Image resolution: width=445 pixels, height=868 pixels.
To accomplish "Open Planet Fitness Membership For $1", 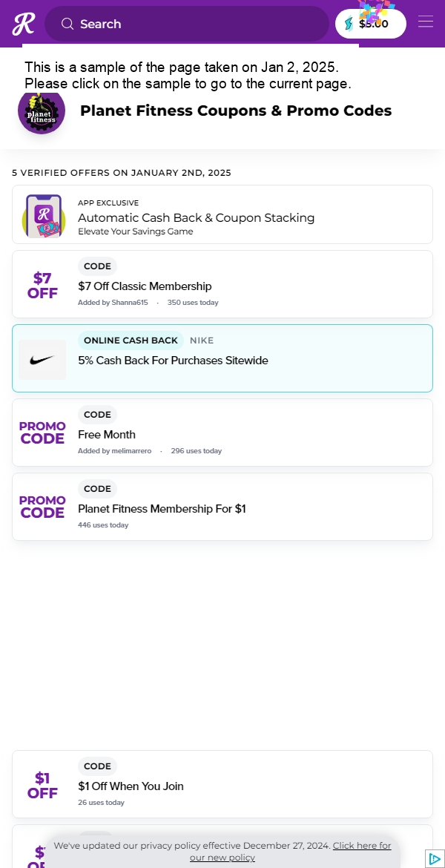I will (222, 507).
